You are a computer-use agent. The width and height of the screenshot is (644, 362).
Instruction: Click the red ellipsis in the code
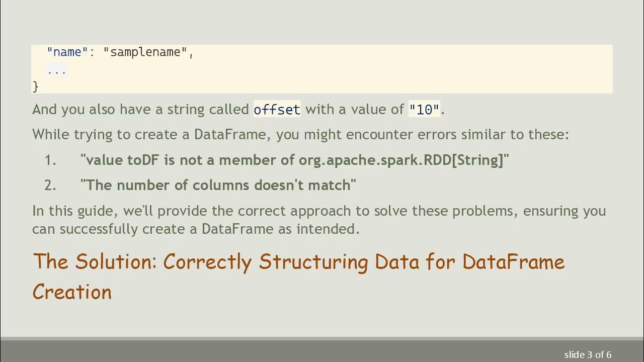[57, 70]
